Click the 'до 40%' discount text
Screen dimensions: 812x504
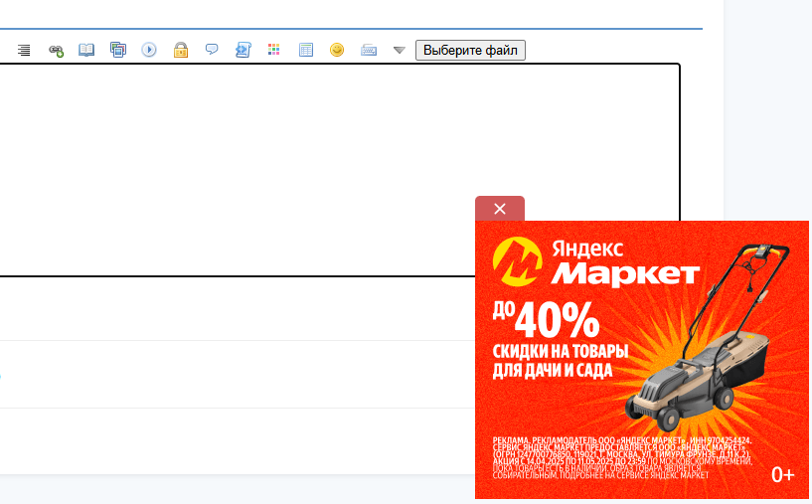click(x=546, y=318)
